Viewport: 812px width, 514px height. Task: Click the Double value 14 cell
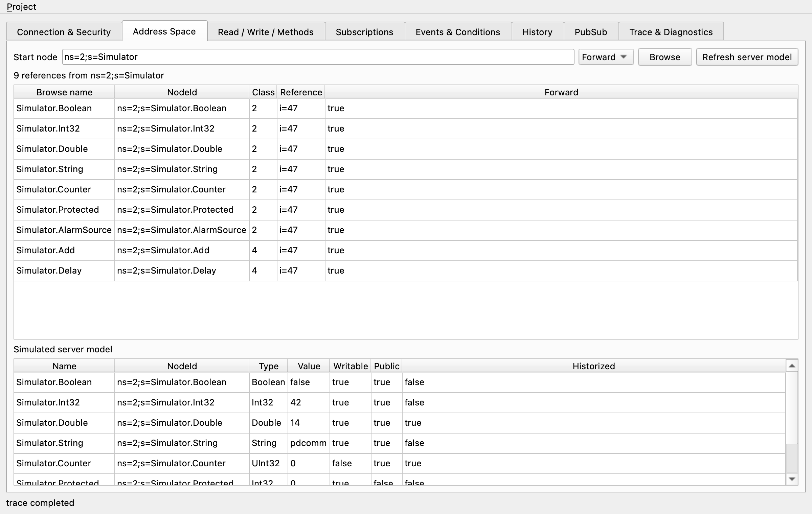tap(309, 423)
